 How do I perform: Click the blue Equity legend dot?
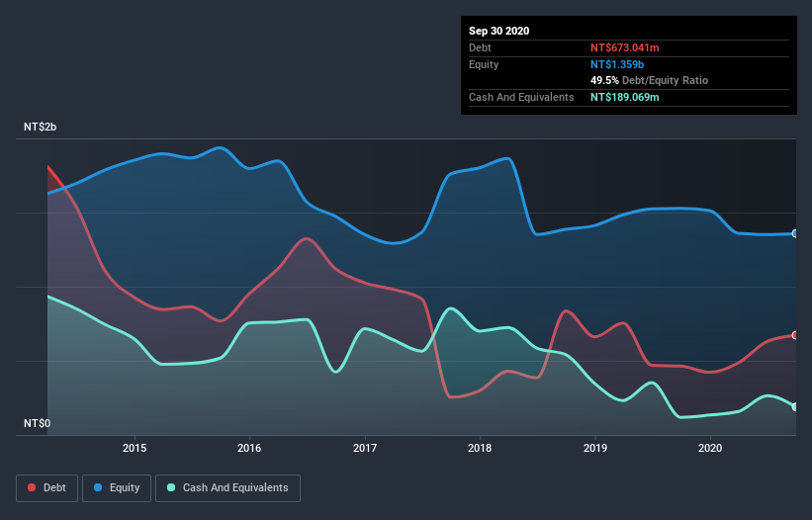tap(98, 487)
